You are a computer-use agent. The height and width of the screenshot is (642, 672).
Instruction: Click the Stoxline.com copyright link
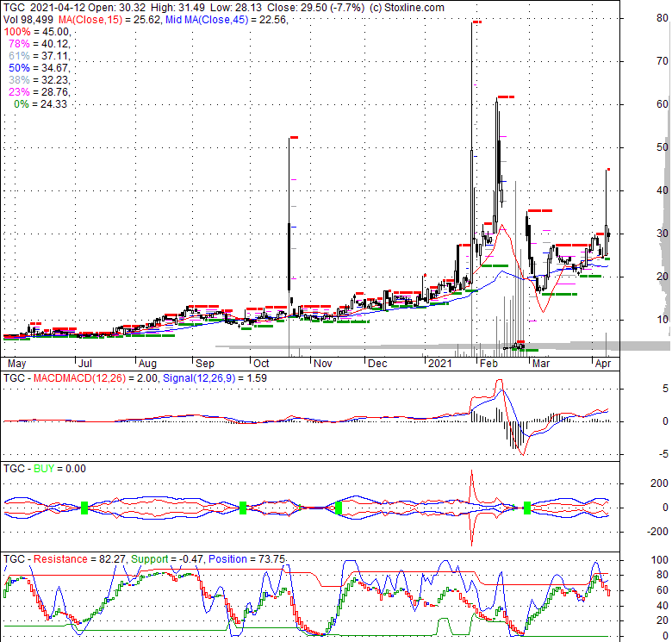(x=402, y=7)
